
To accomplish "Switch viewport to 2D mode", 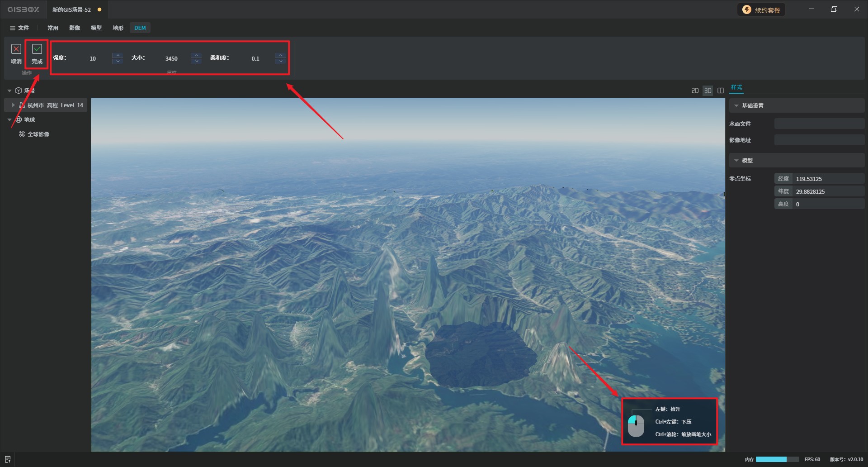I will pos(695,91).
